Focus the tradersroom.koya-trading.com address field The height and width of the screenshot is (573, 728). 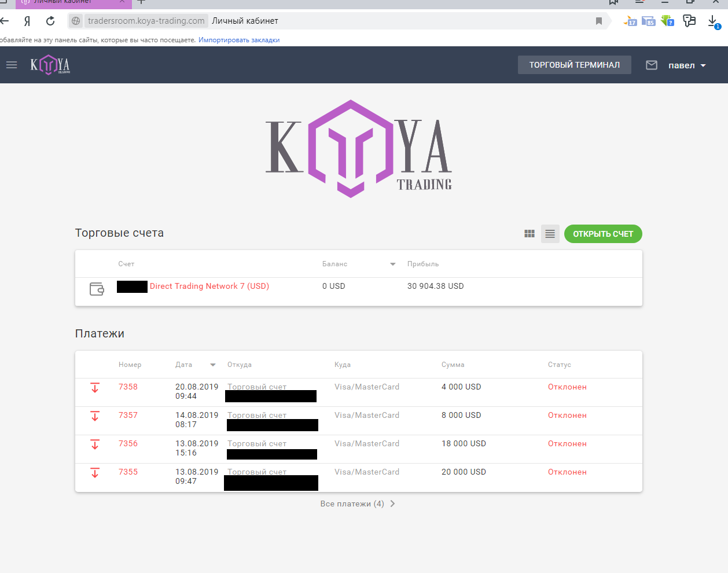pos(146,21)
